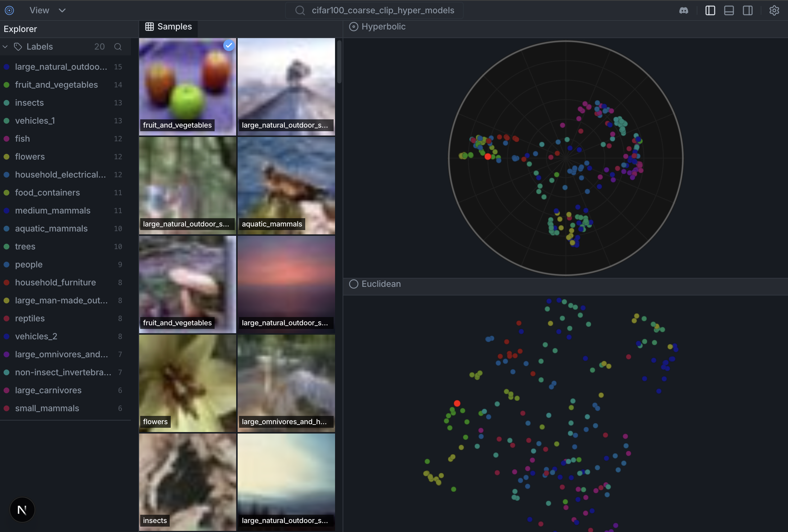The height and width of the screenshot is (532, 788).
Task: Click the search magnifier in the Labels header
Action: tap(118, 47)
